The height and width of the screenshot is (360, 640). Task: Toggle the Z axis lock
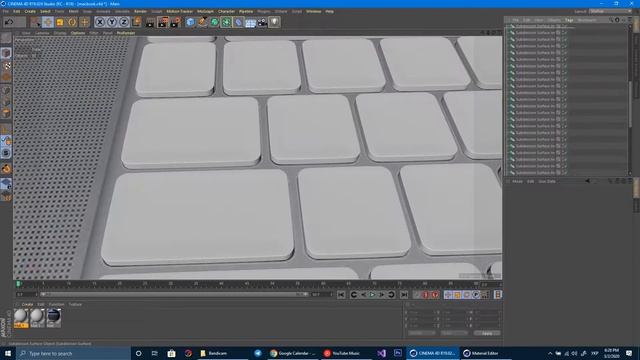point(124,22)
